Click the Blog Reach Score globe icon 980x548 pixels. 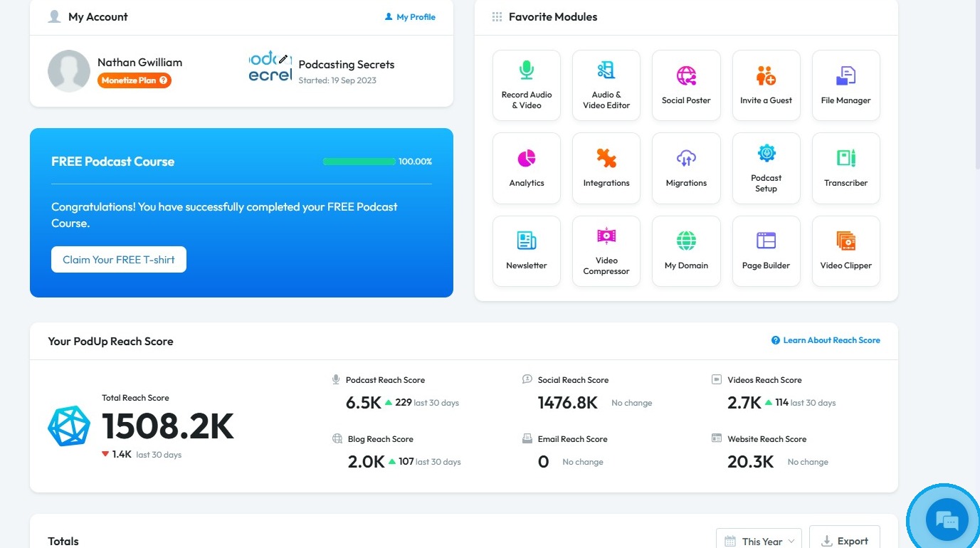[x=337, y=438]
